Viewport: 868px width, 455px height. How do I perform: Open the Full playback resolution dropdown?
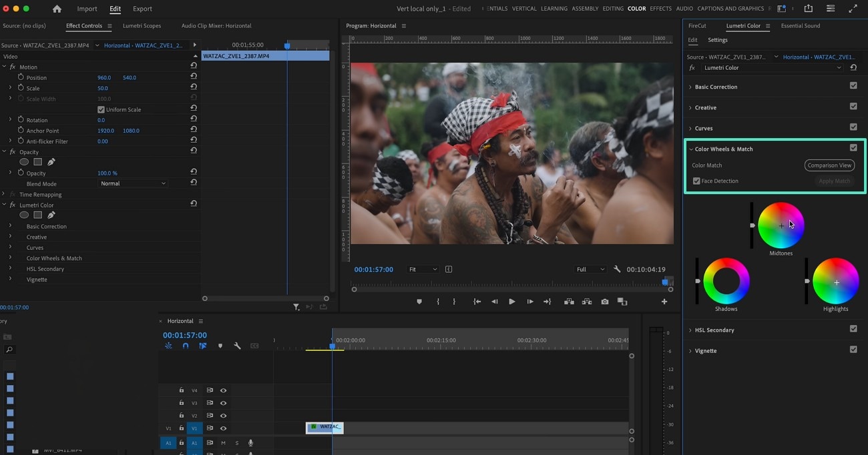coord(590,270)
